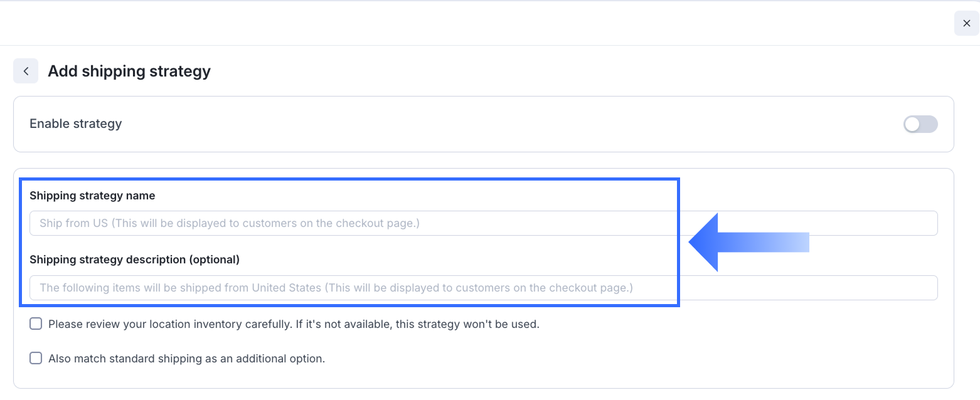Tick the Also match standard shipping checkbox
Image resolution: width=980 pixels, height=400 pixels.
click(x=36, y=359)
